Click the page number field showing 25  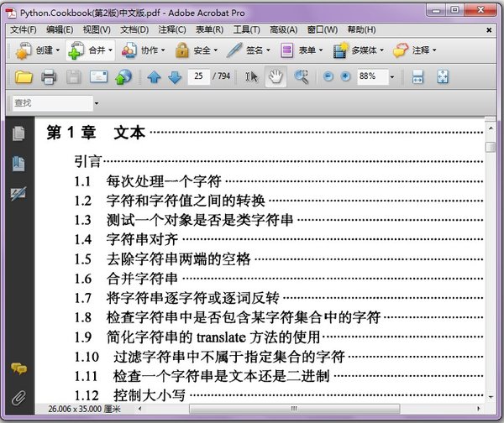tap(198, 76)
